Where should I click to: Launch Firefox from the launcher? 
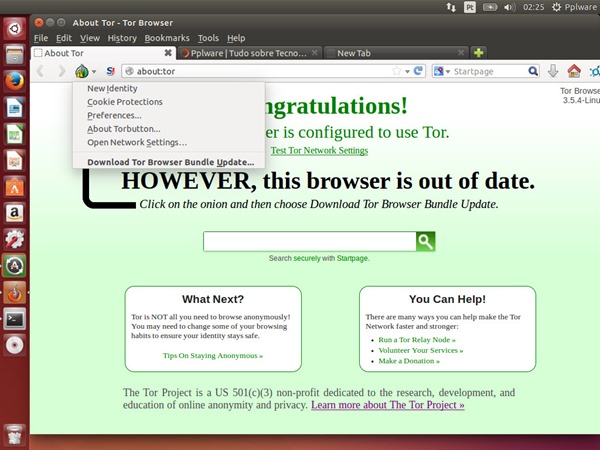point(15,81)
